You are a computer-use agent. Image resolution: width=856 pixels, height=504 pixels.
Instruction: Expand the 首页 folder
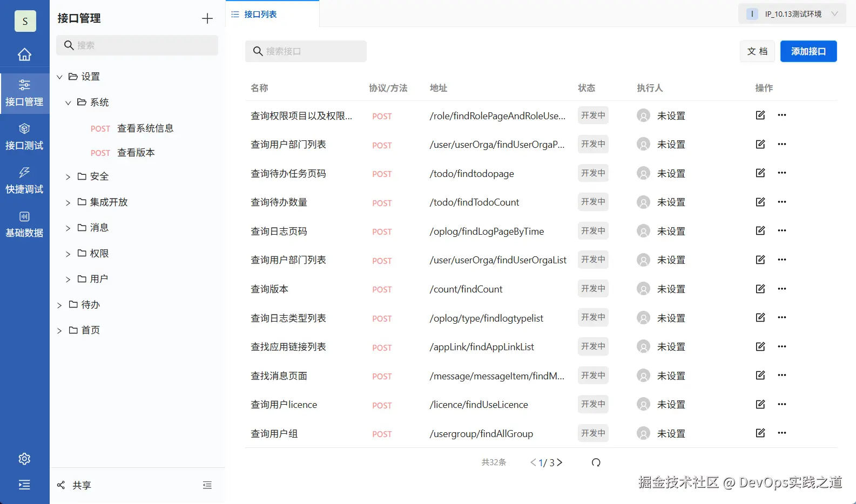pyautogui.click(x=60, y=331)
